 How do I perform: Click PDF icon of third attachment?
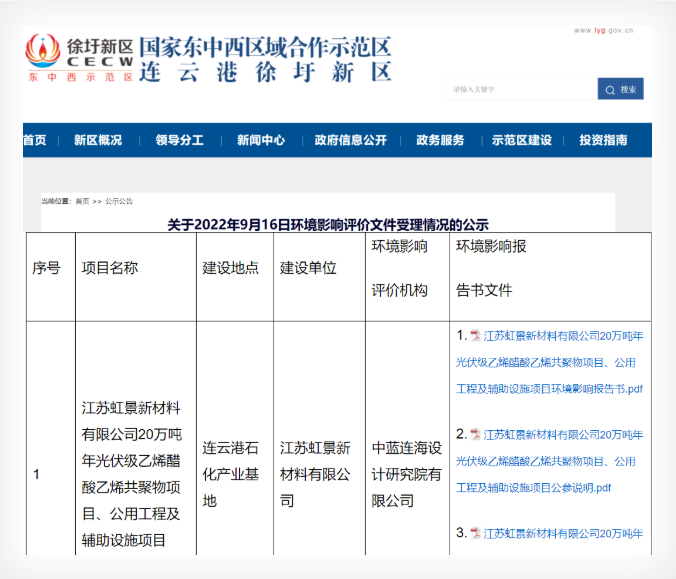(x=475, y=533)
